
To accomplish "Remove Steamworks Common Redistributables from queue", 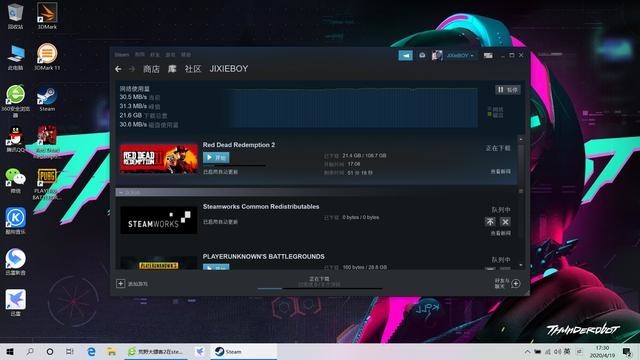I will point(505,222).
